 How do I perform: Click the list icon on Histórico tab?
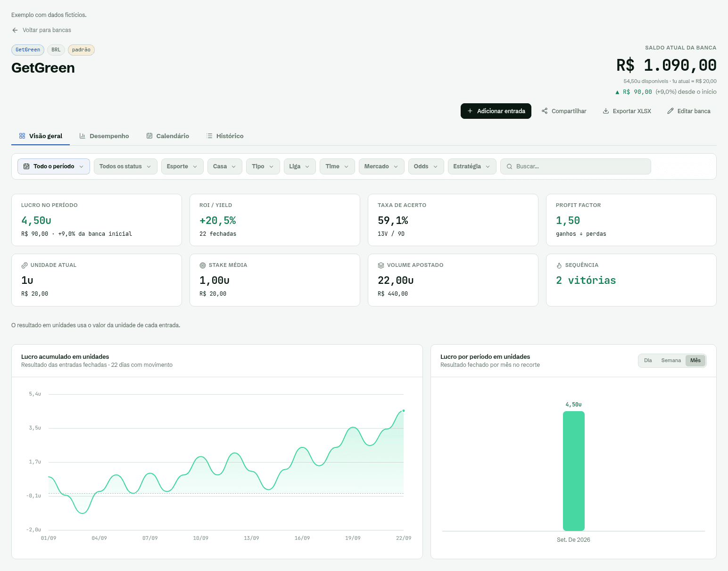[209, 136]
